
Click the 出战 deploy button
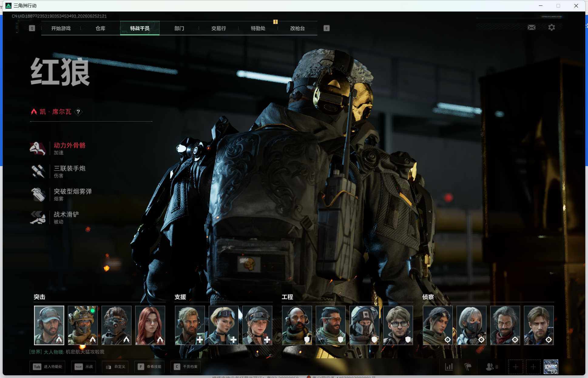click(84, 367)
